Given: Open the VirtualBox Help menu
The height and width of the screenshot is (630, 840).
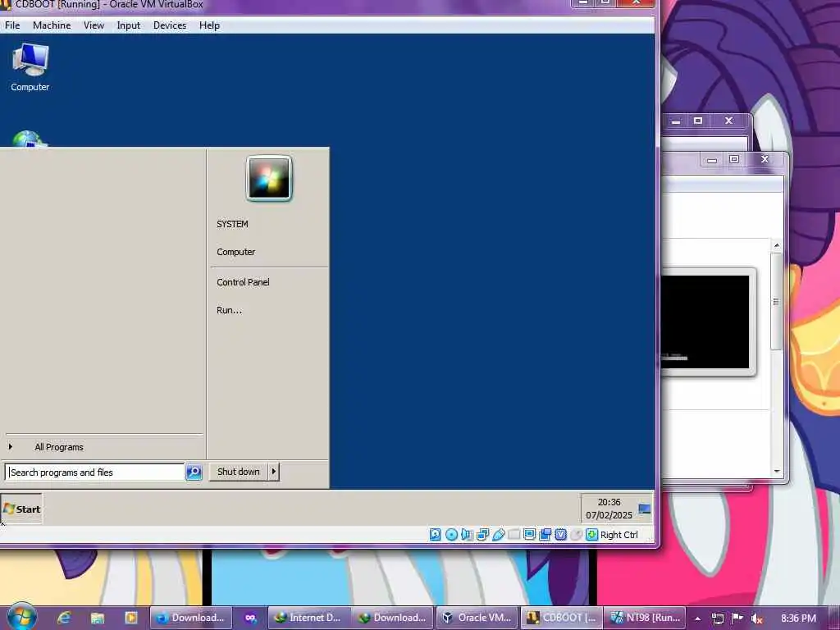Looking at the screenshot, I should 209,25.
